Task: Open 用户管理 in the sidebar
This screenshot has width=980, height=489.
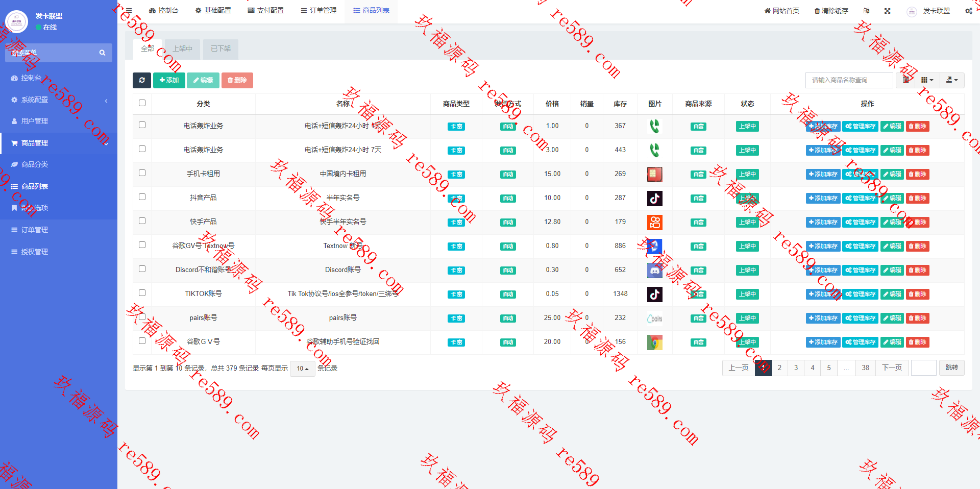Action: point(58,121)
